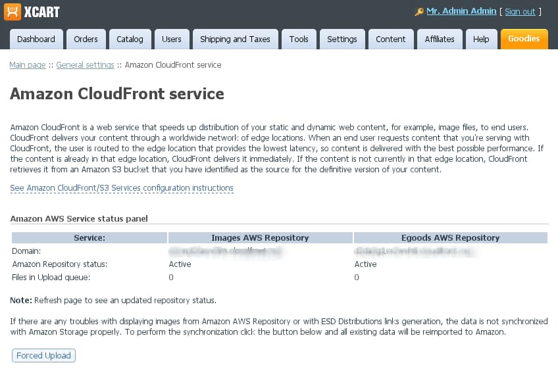This screenshot has height=392, width=558.
Task: Click the Amazon Repository status: row label
Action: pos(60,264)
